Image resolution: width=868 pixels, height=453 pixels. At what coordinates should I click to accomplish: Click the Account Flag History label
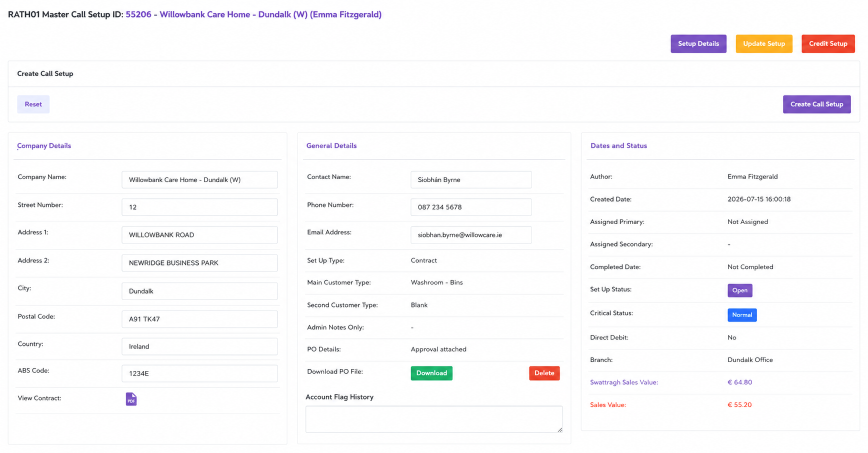[339, 397]
